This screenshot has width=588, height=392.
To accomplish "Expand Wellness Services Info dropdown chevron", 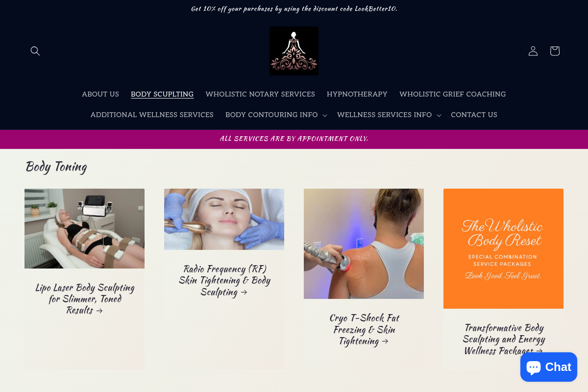I will click(x=439, y=115).
